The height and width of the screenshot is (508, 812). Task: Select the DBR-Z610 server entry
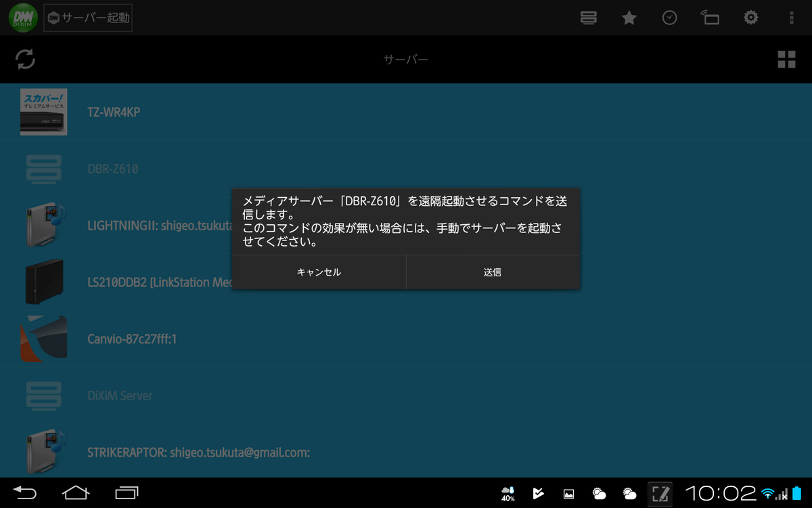(x=406, y=169)
